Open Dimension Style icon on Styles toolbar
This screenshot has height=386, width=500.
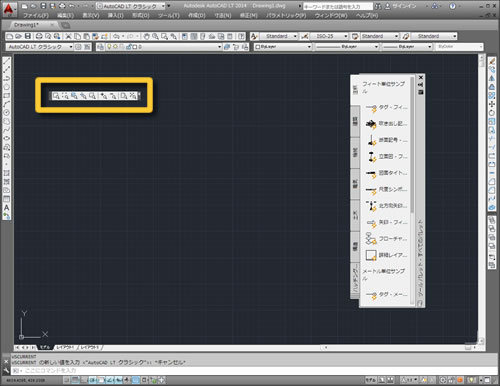point(305,36)
